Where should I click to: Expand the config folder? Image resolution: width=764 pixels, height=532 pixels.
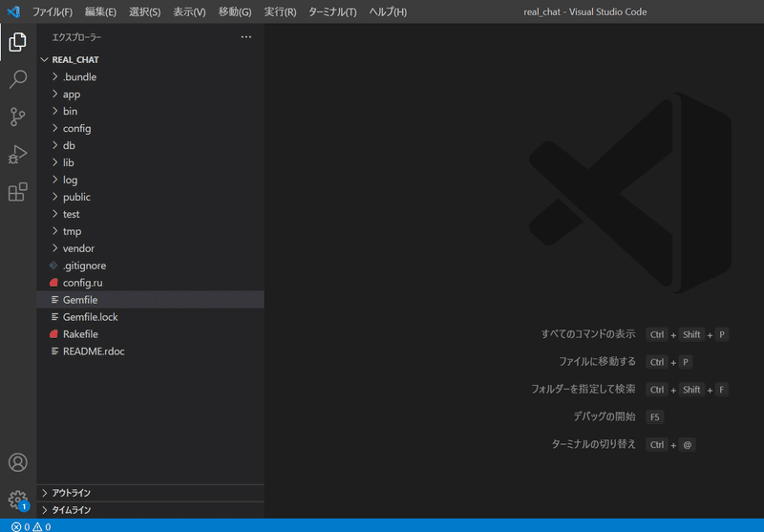55,128
